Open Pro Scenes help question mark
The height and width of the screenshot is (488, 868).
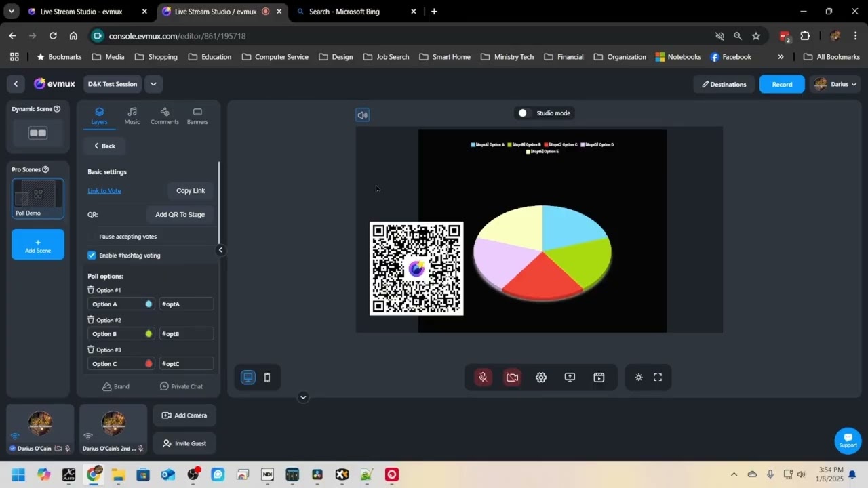pyautogui.click(x=45, y=169)
